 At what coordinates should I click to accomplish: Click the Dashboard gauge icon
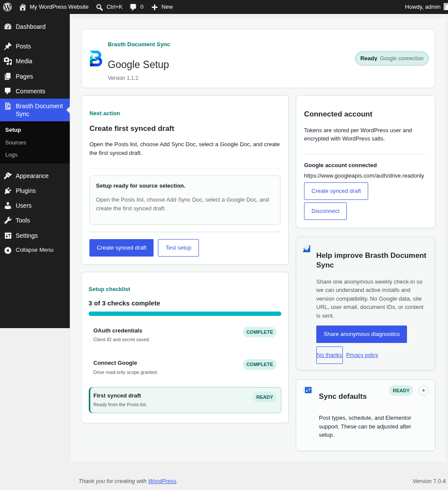(x=8, y=27)
